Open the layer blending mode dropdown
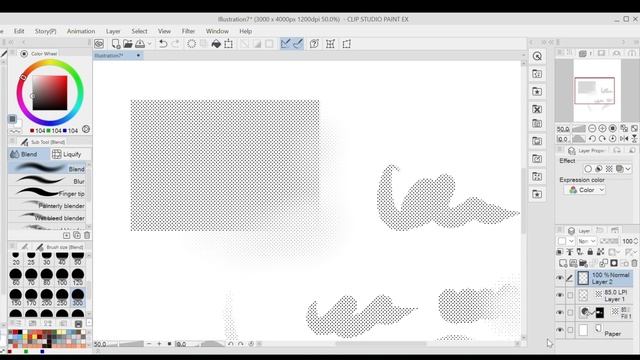 (587, 241)
